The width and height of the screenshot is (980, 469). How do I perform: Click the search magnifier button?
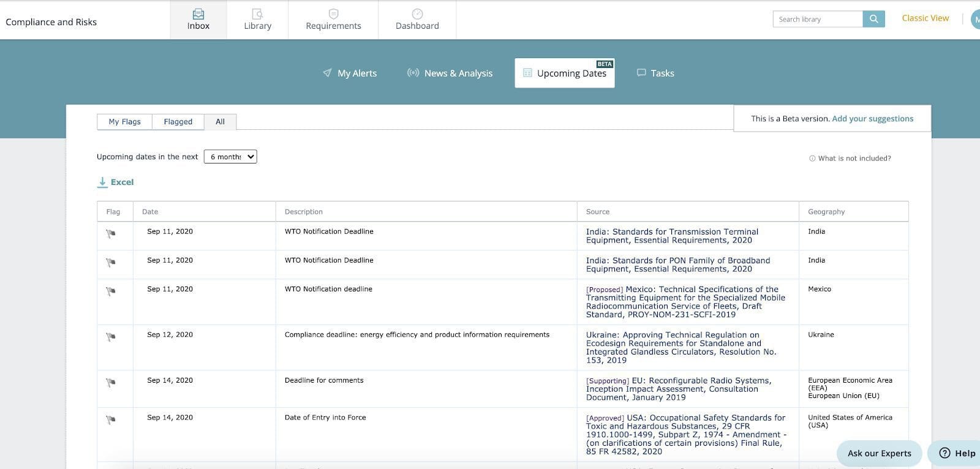[873, 19]
